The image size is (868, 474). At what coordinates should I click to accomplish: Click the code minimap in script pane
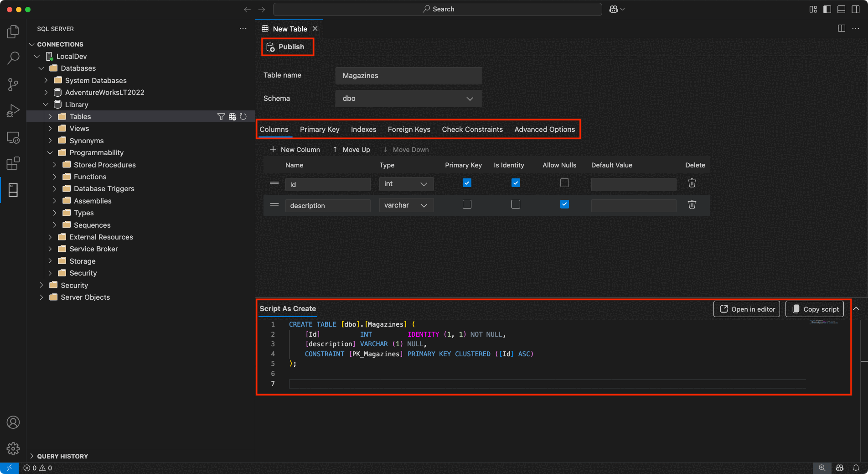pos(823,322)
